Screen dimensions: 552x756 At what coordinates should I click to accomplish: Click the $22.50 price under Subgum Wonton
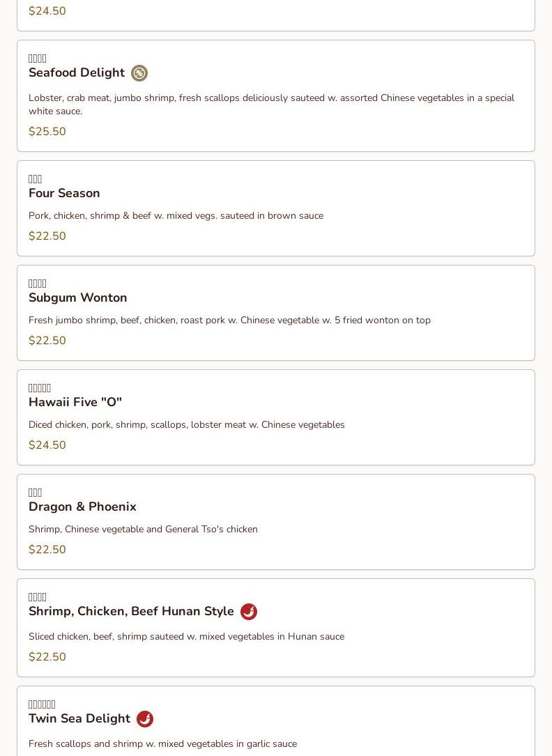click(x=47, y=341)
